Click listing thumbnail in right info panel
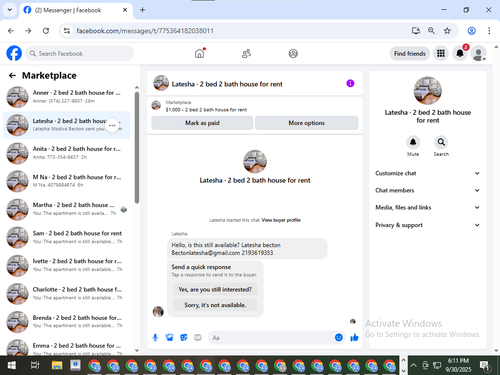The width and height of the screenshot is (500, 375). pyautogui.click(x=428, y=91)
